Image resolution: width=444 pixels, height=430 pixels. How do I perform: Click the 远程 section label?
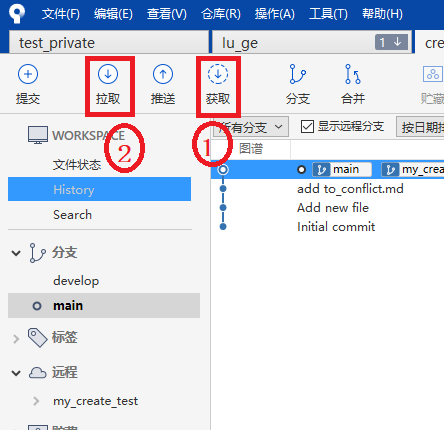64,372
